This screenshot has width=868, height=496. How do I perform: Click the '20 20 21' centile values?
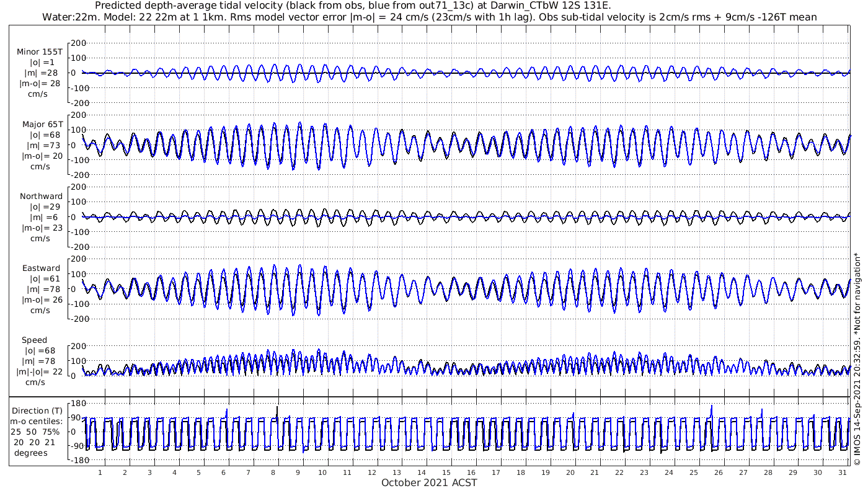tap(35, 442)
